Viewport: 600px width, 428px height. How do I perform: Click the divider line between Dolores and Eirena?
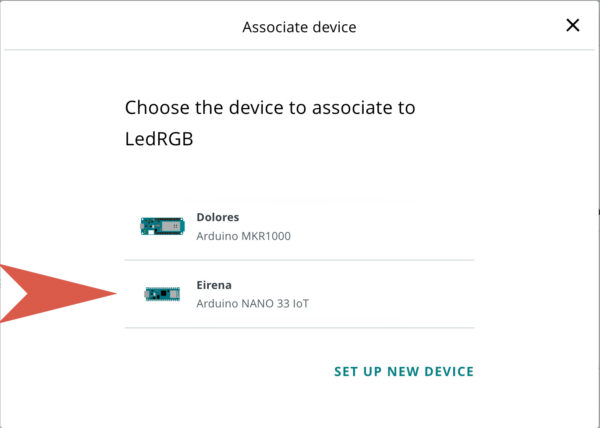(299, 260)
